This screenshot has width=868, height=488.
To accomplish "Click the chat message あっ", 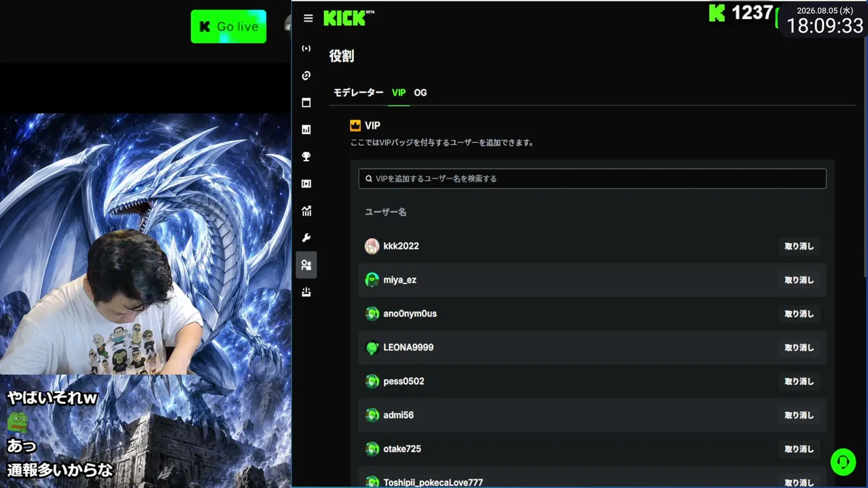I will coord(22,446).
